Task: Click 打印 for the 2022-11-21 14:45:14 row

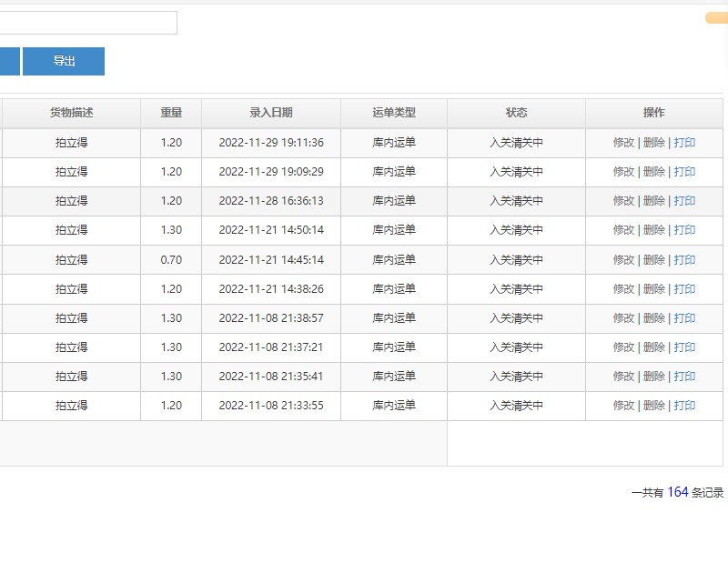Action: [x=684, y=260]
